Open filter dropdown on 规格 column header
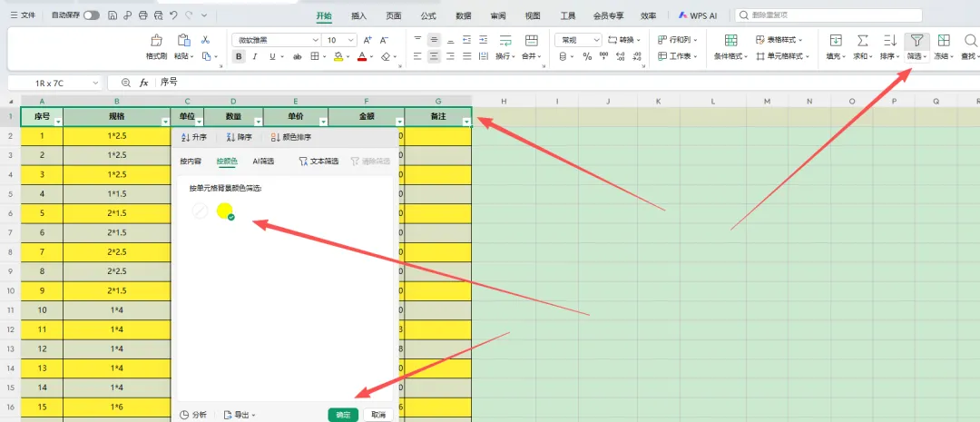The height and width of the screenshot is (422, 980). pos(166,123)
